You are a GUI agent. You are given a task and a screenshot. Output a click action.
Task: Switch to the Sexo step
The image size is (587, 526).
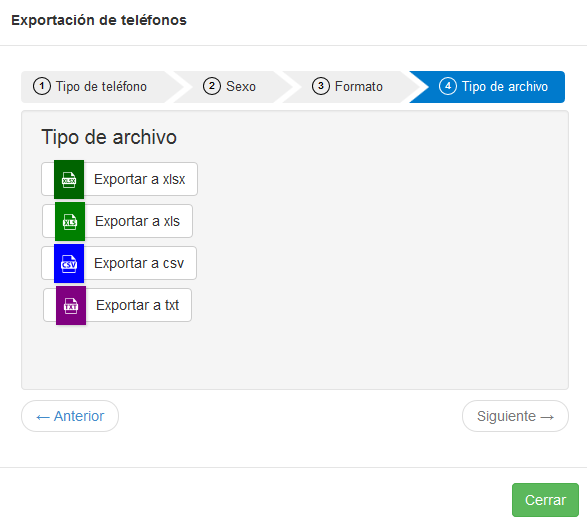[x=232, y=87]
